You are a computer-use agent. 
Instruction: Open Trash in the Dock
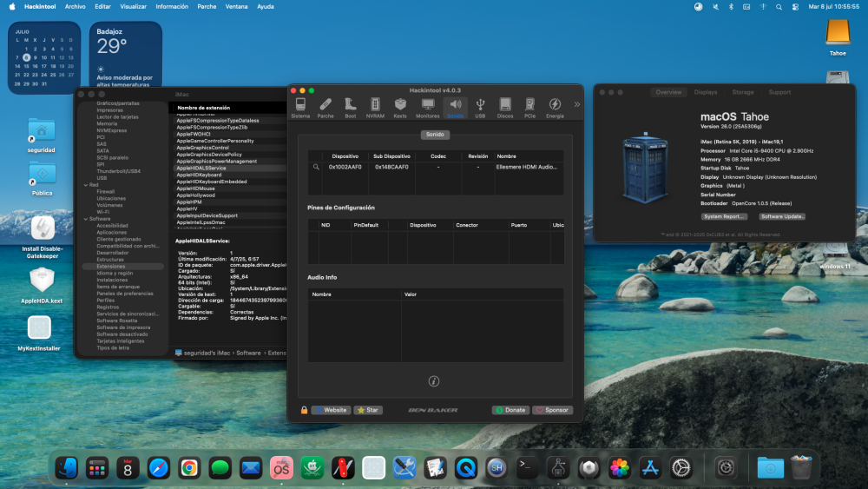(x=801, y=468)
